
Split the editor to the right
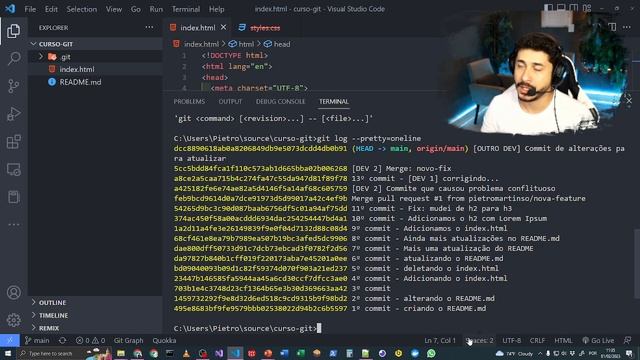tap(612, 27)
